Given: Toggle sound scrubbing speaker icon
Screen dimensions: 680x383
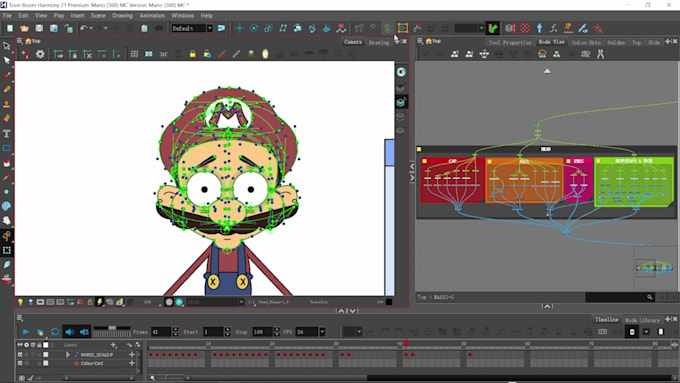Looking at the screenshot, I should (x=85, y=332).
